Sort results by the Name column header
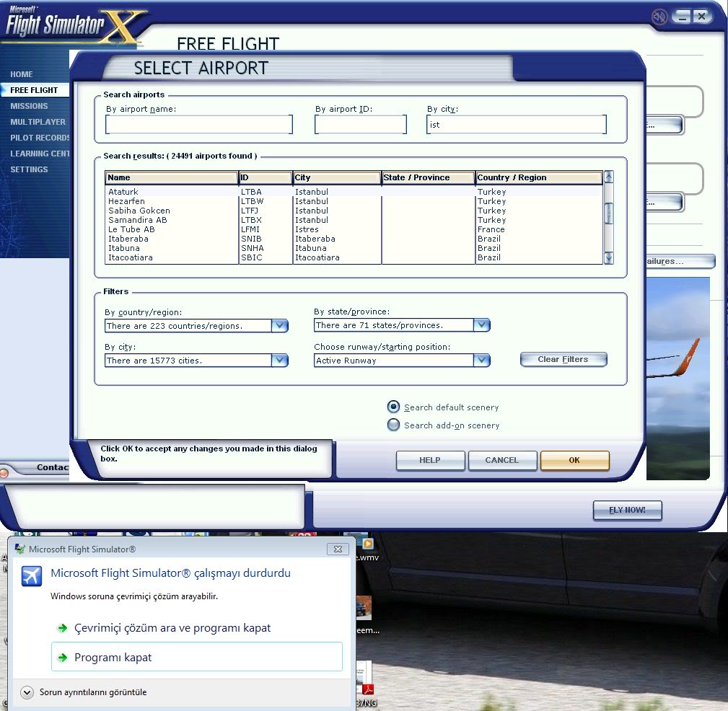The image size is (728, 711). tap(171, 177)
